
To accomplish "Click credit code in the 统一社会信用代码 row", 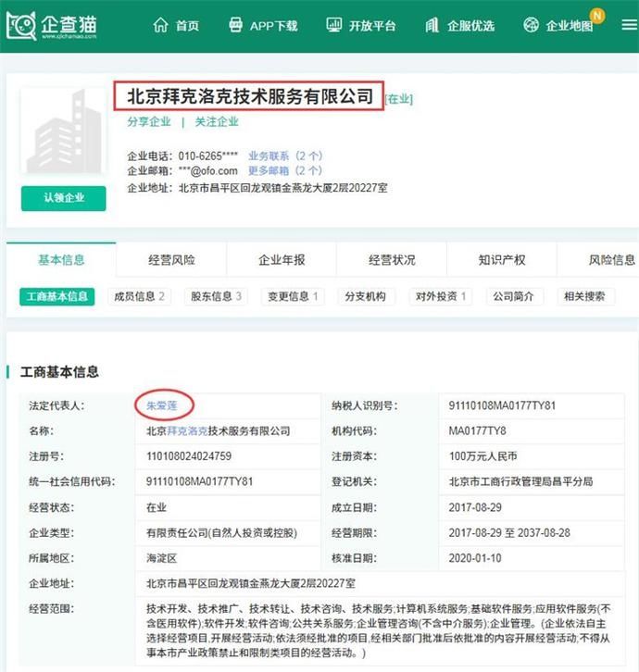I will click(x=199, y=481).
